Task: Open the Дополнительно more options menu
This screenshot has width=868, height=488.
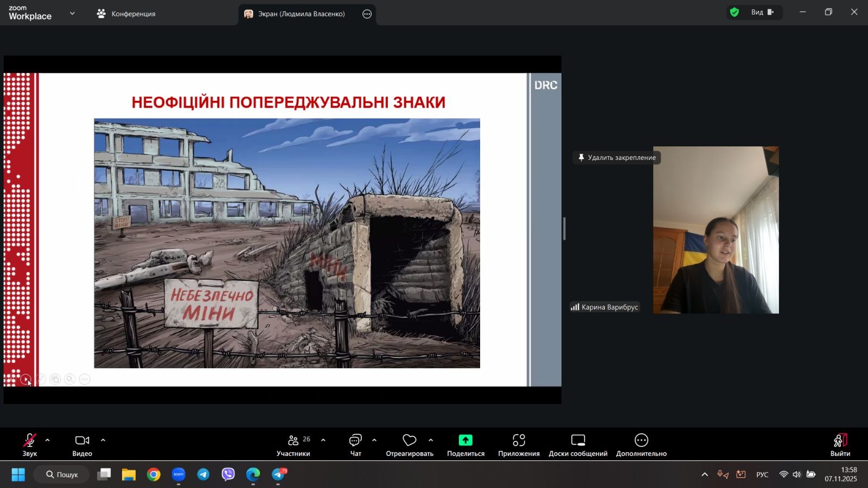Action: pyautogui.click(x=641, y=445)
